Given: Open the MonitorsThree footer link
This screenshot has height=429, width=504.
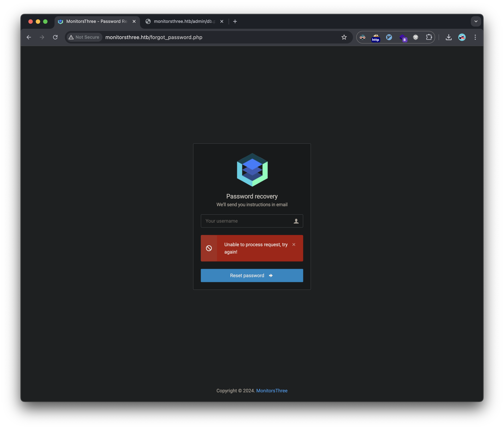Looking at the screenshot, I should pyautogui.click(x=272, y=390).
